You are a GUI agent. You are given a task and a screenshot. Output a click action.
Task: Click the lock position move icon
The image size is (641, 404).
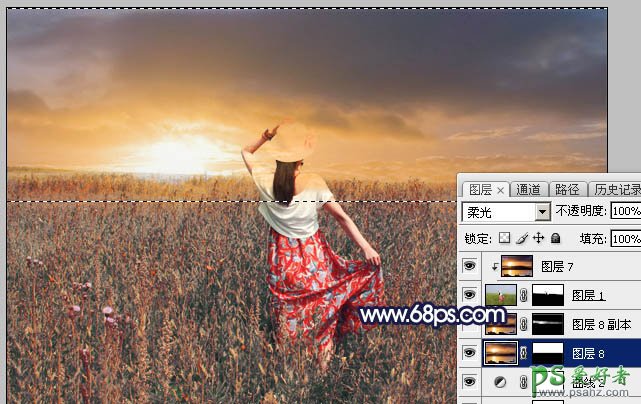pyautogui.click(x=539, y=239)
